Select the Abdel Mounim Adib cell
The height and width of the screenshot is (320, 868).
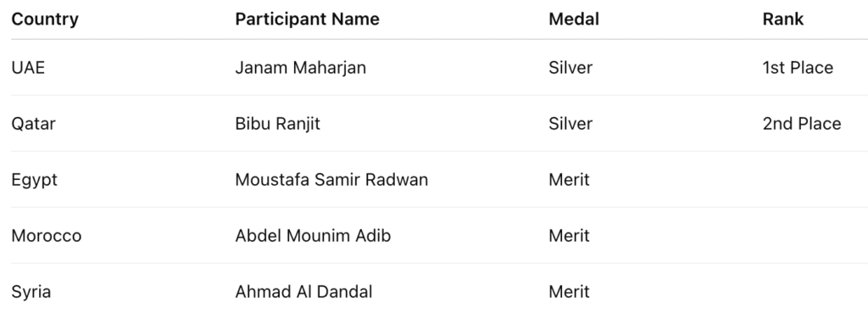(313, 236)
